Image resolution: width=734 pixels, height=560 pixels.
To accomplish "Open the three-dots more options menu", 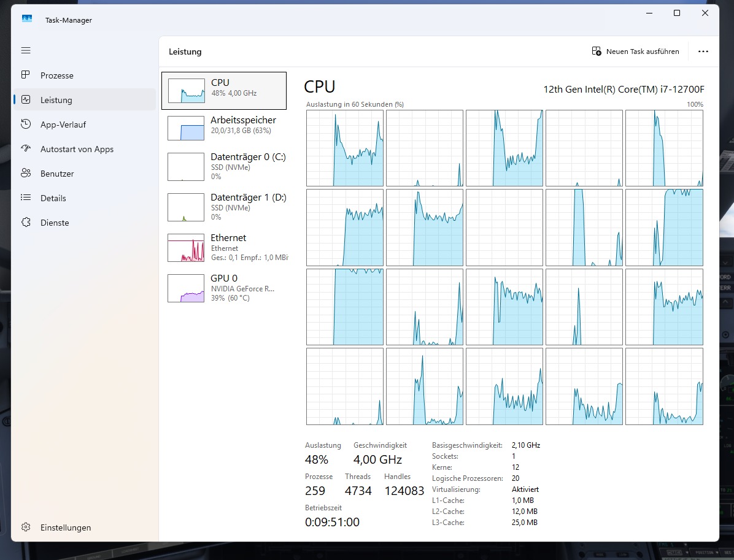I will coord(703,52).
